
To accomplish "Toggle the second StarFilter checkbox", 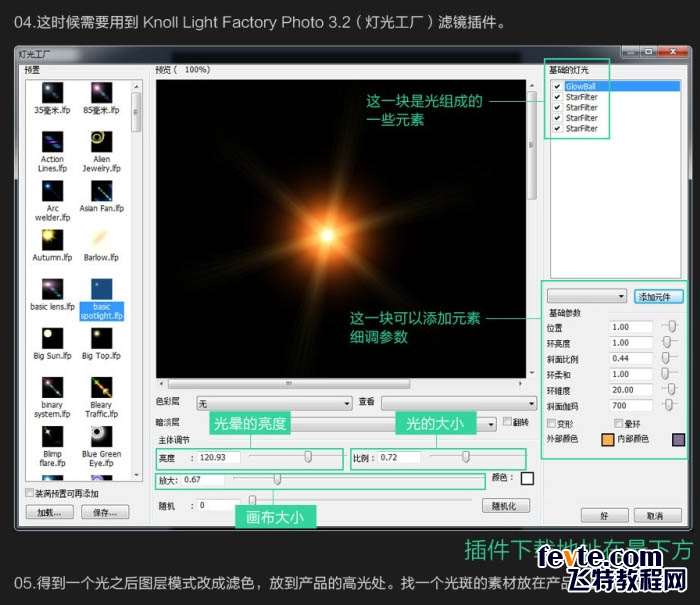I will 557,107.
